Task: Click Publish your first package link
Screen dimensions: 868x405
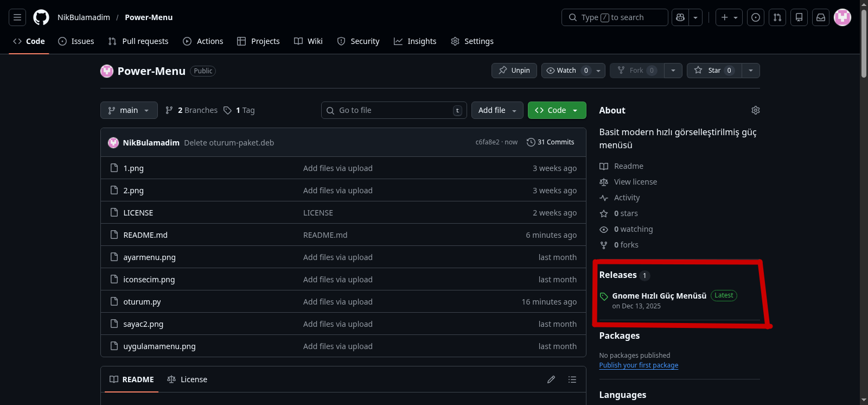Action: tap(639, 365)
